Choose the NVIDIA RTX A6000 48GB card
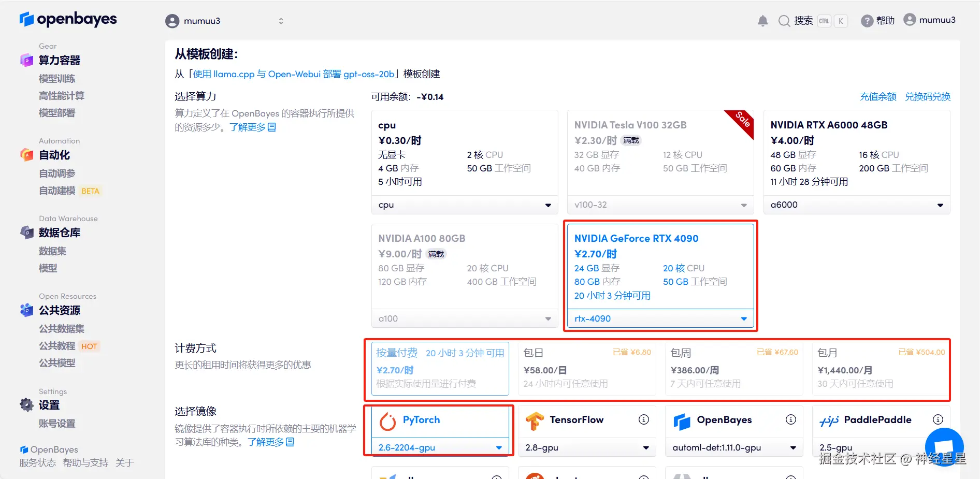The image size is (980, 479). coord(857,153)
